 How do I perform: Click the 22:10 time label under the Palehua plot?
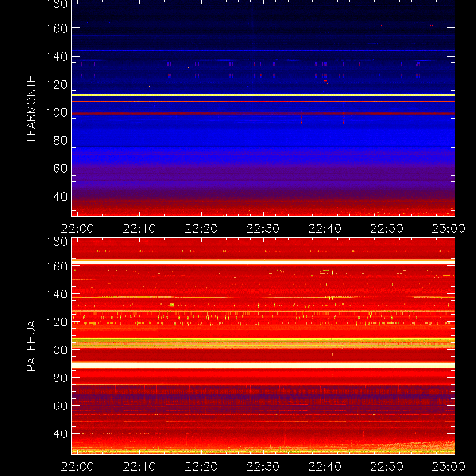tap(139, 466)
